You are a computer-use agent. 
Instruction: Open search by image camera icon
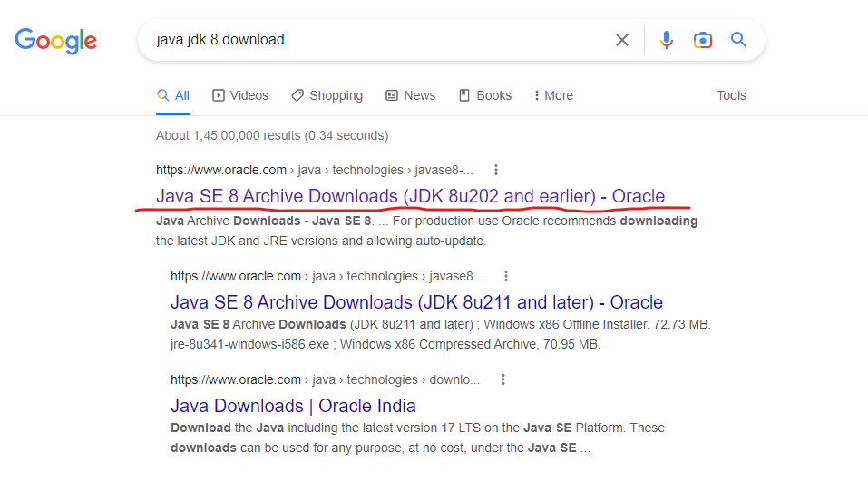[x=702, y=40]
